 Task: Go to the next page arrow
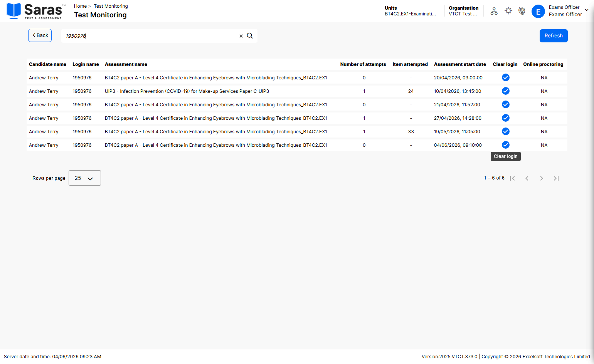pyautogui.click(x=542, y=178)
